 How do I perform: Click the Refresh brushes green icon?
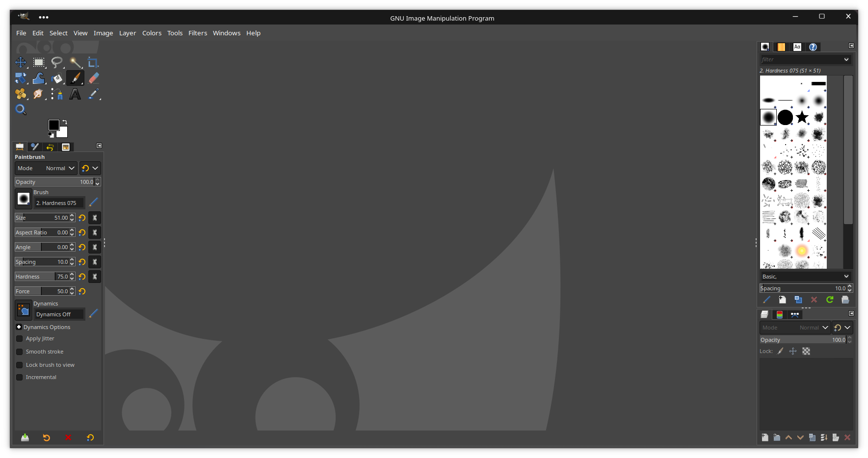click(x=830, y=300)
